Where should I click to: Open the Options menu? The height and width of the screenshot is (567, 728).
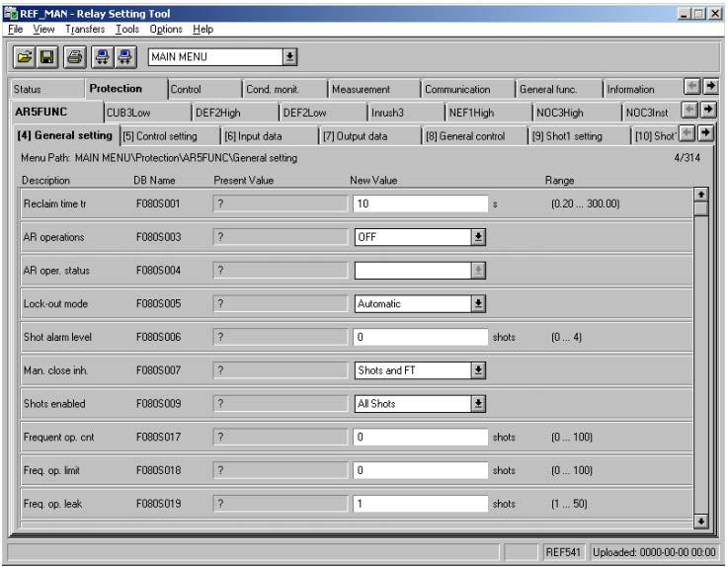pos(166,30)
